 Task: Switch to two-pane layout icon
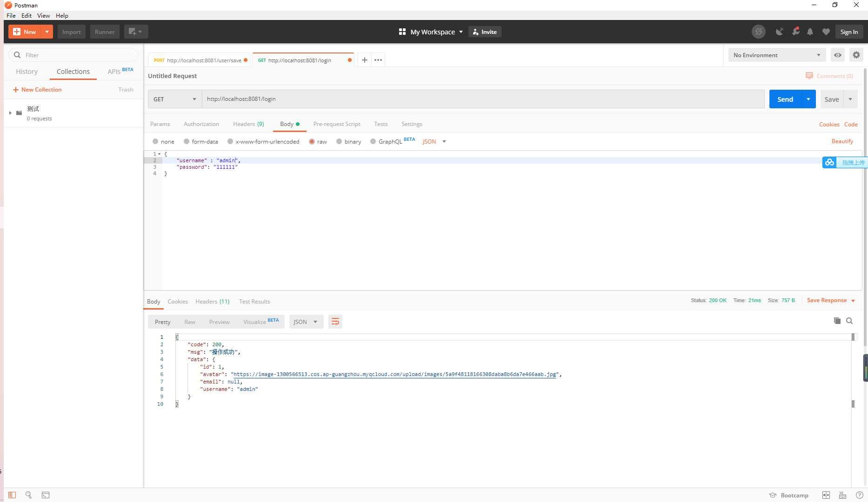826,495
